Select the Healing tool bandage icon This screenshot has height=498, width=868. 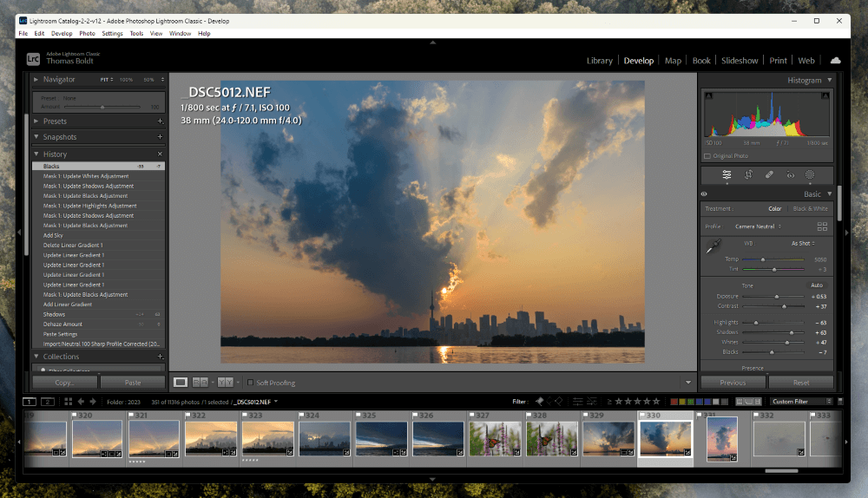tap(769, 174)
